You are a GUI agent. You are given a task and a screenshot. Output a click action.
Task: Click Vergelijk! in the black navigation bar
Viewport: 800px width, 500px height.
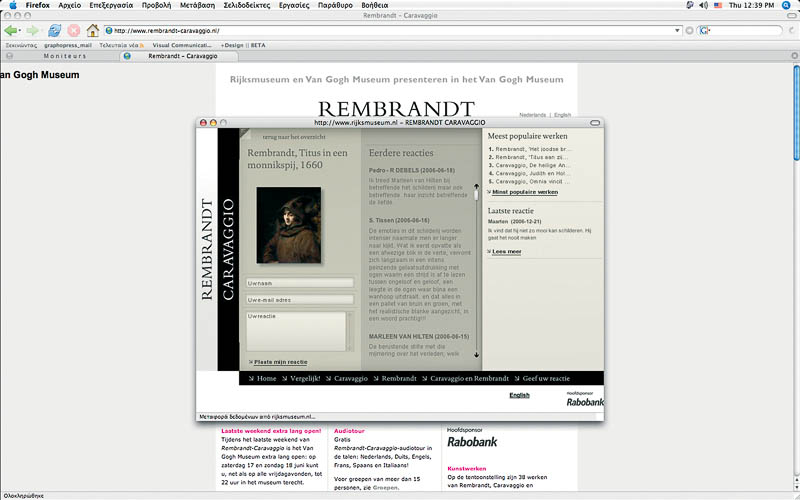pos(305,379)
